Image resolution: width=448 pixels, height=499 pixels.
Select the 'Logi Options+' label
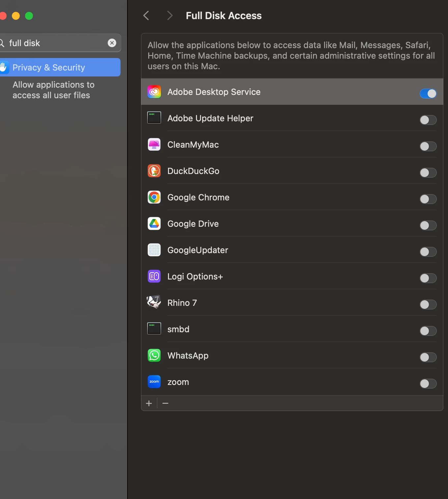click(x=195, y=277)
